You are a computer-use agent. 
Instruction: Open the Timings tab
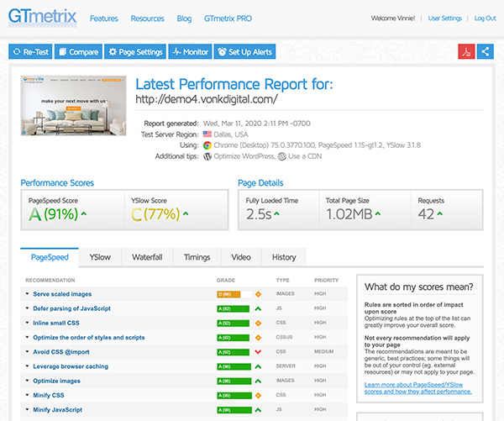click(x=197, y=257)
